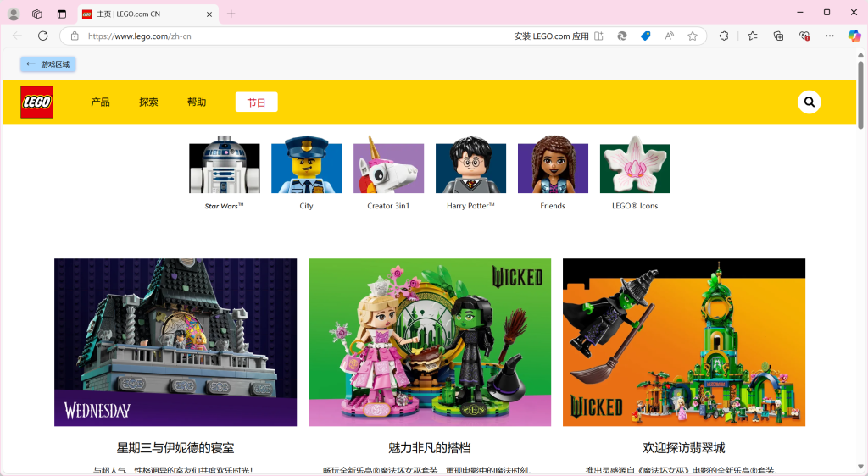
Task: Click the LEGO logo home icon
Action: (37, 102)
